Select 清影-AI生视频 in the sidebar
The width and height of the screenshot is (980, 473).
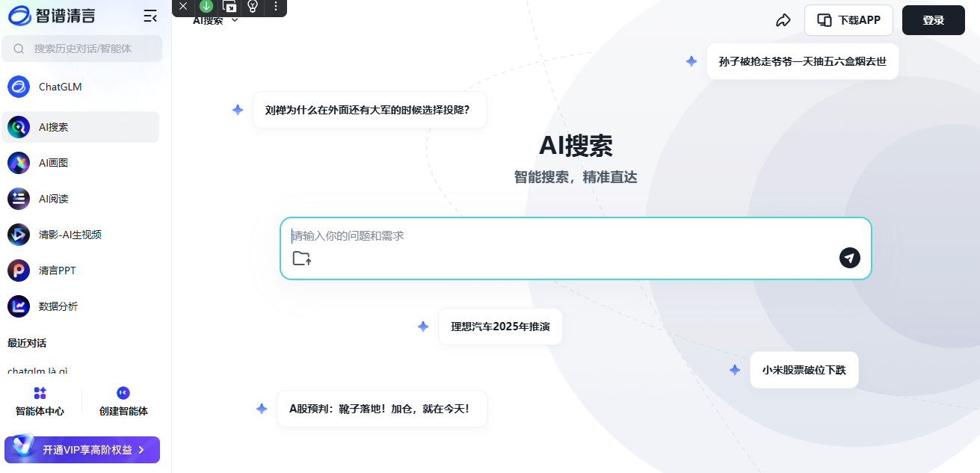pyautogui.click(x=70, y=235)
